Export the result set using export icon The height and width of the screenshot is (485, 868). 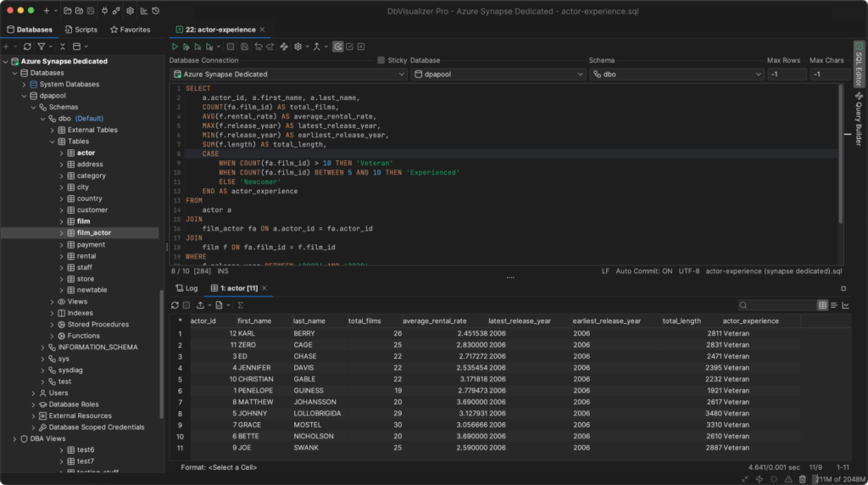coord(200,305)
